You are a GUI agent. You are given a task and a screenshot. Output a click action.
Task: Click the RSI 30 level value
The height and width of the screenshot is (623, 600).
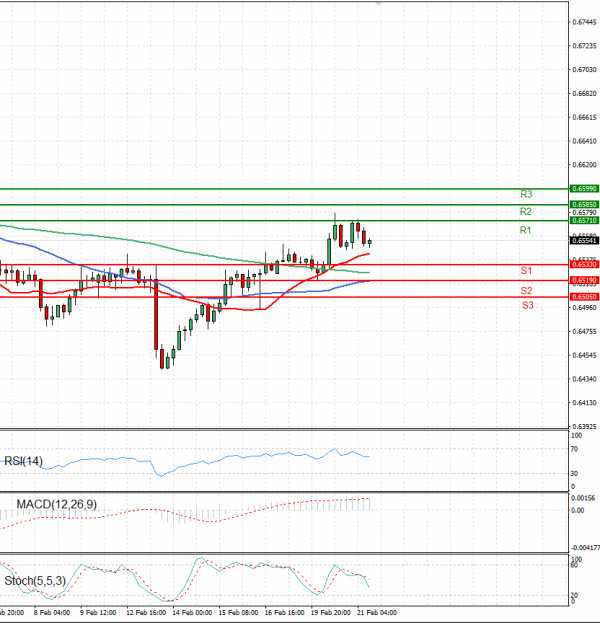coord(574,474)
